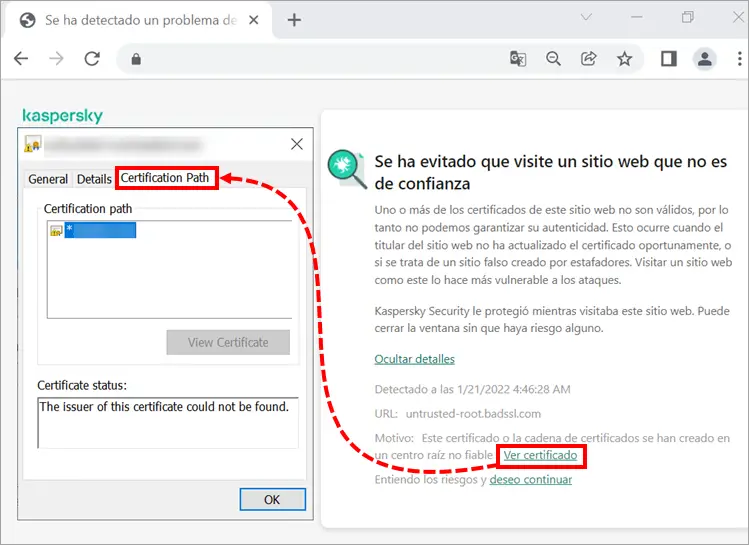749x545 pixels.
Task: Click 'Ocultar detalles' link
Action: 414,359
